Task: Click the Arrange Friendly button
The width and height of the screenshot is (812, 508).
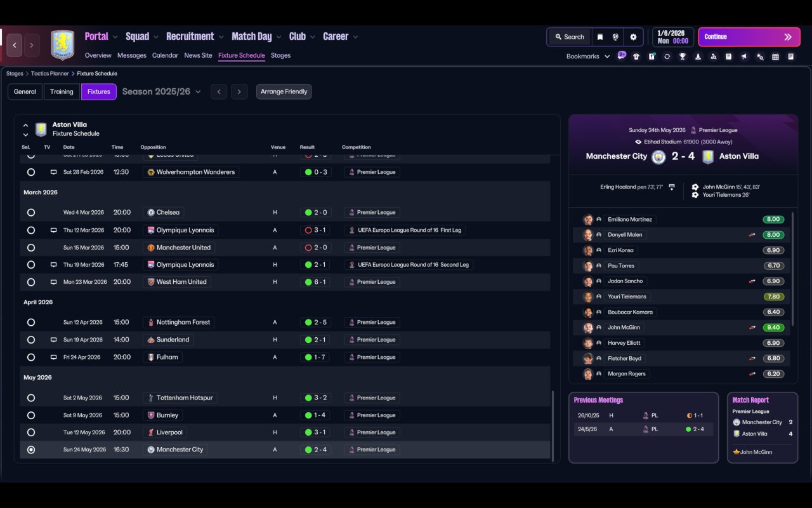Action: (x=284, y=91)
